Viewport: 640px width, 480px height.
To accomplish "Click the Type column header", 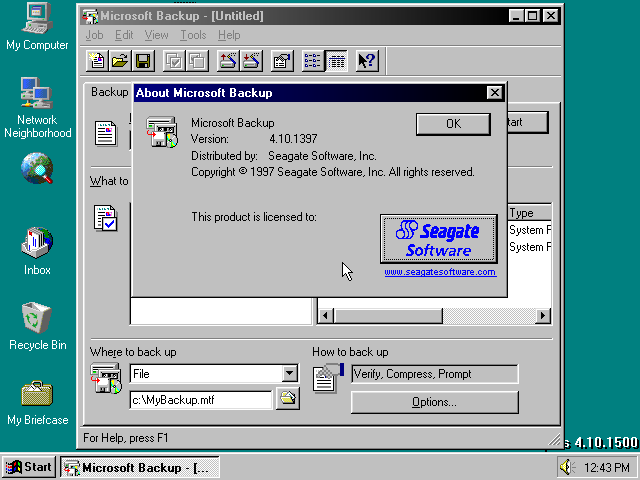I will (529, 213).
